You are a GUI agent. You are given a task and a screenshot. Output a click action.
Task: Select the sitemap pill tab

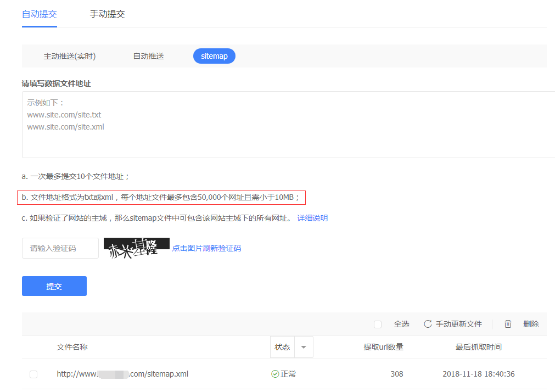(214, 56)
